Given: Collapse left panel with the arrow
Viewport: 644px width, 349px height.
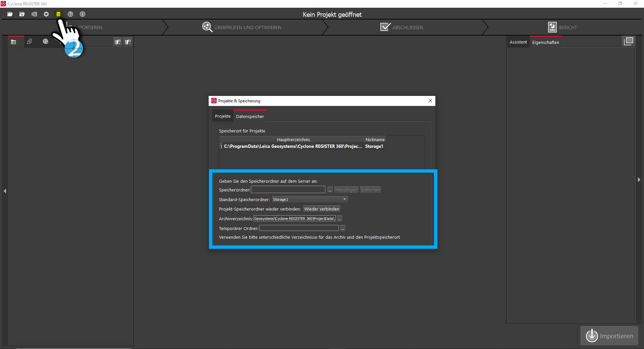Looking at the screenshot, I should click(5, 191).
